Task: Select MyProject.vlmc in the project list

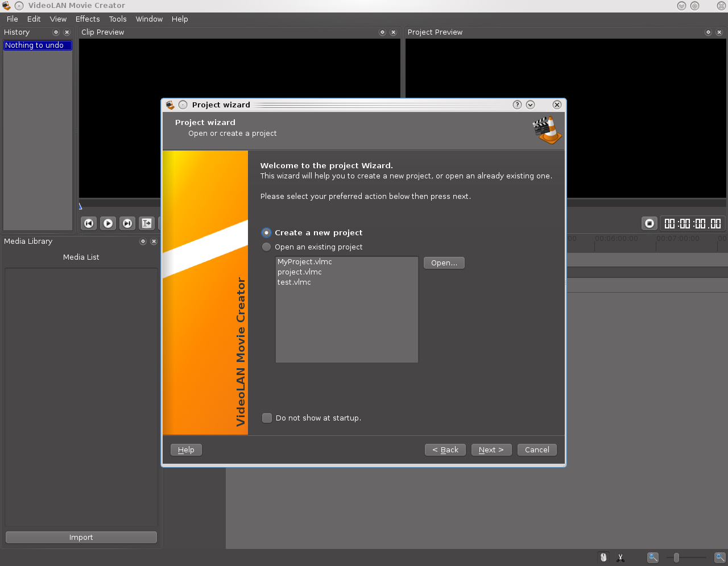Action: click(x=347, y=261)
